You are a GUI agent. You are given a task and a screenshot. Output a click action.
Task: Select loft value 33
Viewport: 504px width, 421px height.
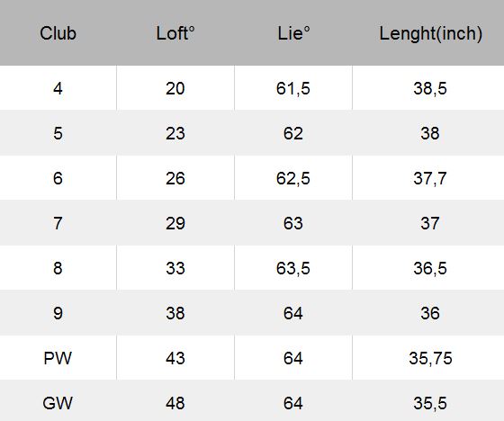click(175, 268)
